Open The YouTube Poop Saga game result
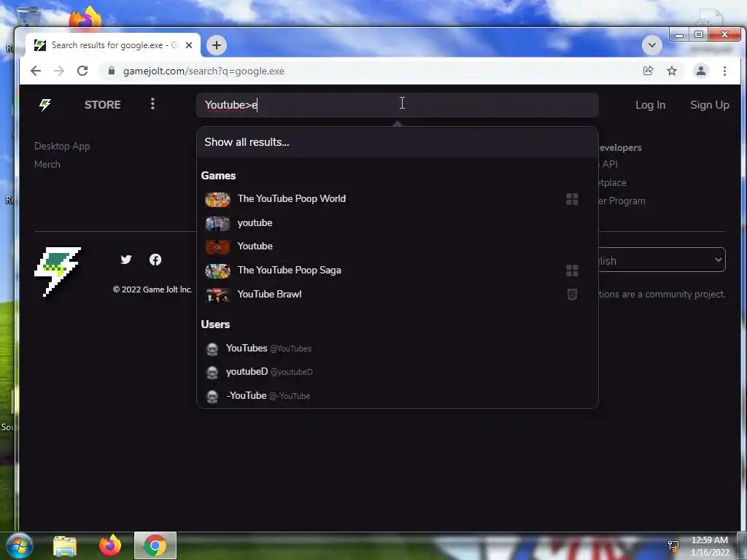Viewport: 747px width, 560px height. point(398,270)
